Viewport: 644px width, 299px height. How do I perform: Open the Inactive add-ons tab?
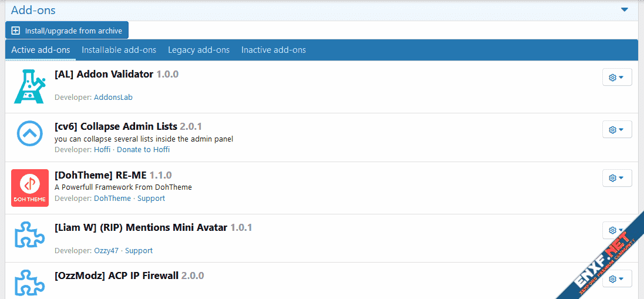tap(273, 50)
